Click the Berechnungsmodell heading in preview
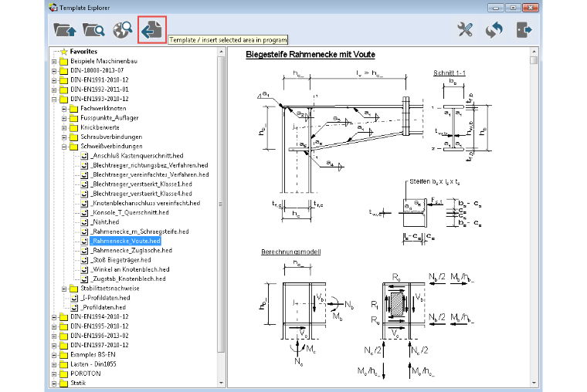 [291, 252]
